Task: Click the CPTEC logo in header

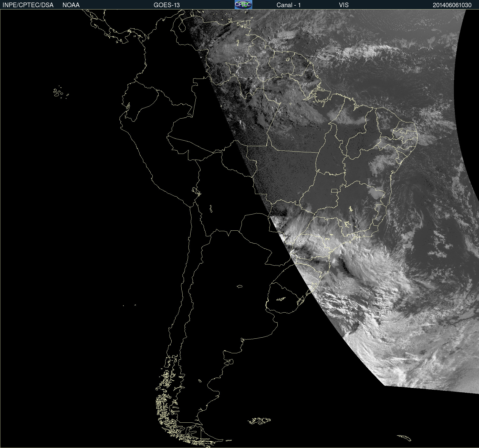Action: (243, 5)
